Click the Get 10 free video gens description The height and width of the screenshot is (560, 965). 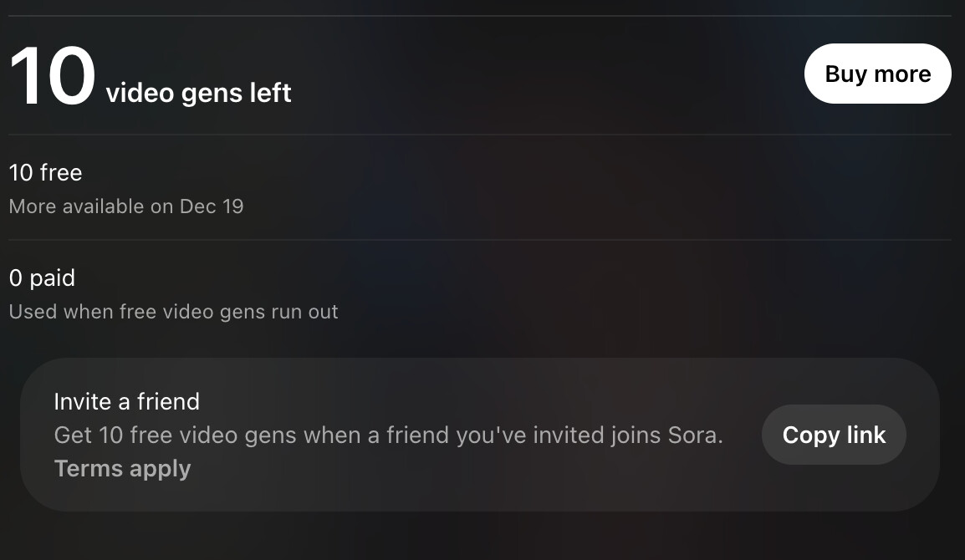[x=388, y=435]
